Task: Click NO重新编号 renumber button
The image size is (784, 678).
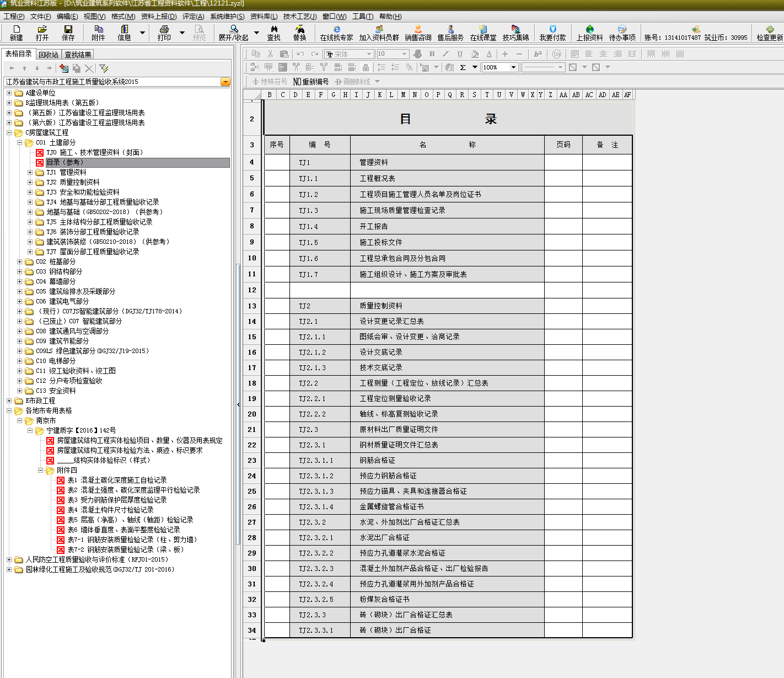Action: (310, 82)
